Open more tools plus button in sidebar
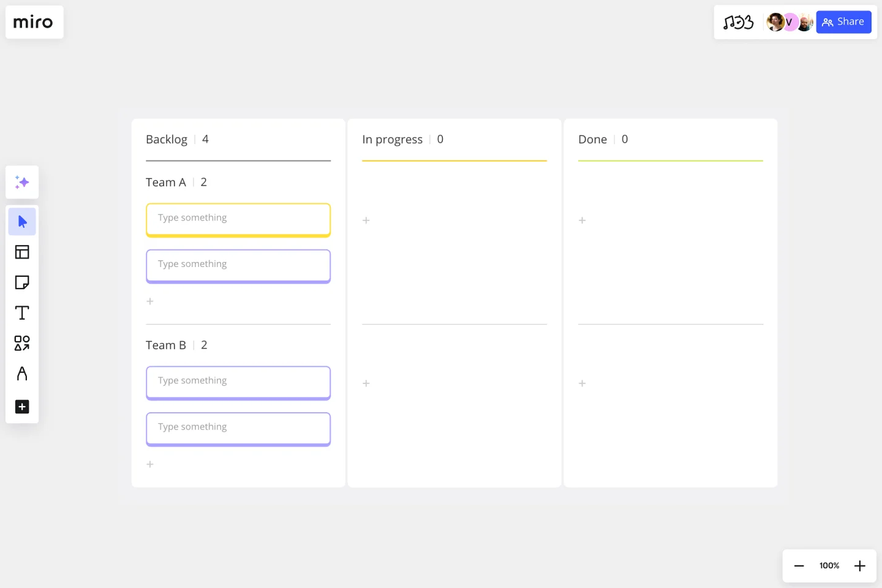This screenshot has width=882, height=588. [x=22, y=407]
